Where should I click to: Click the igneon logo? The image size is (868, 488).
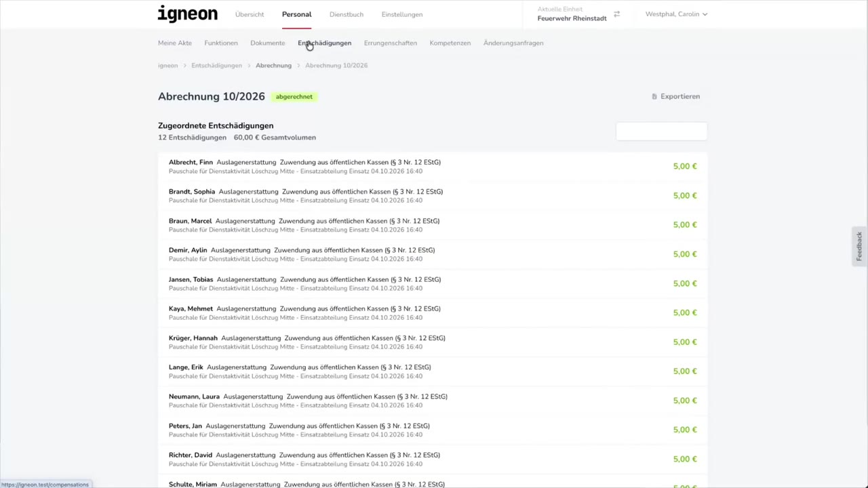[188, 14]
